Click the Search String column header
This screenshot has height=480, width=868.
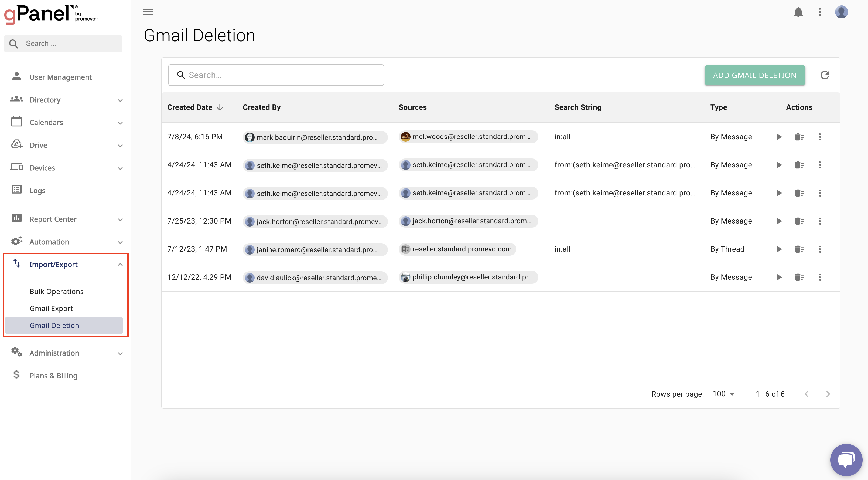click(577, 107)
